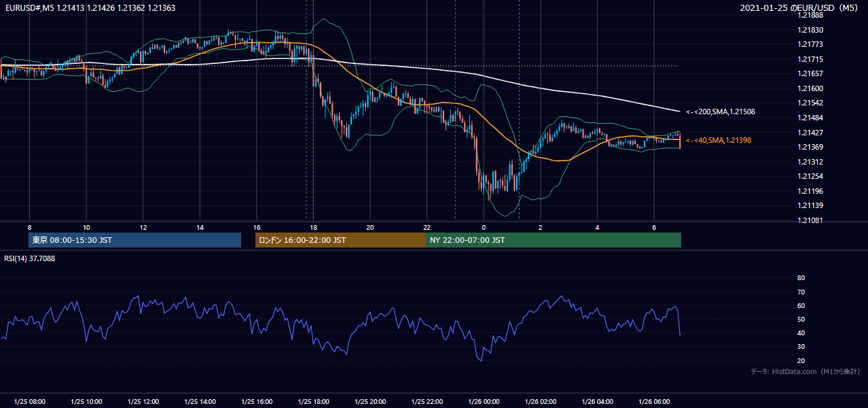This screenshot has width=868, height=408.
Task: Click RSI scale value 70
Action: [x=801, y=292]
